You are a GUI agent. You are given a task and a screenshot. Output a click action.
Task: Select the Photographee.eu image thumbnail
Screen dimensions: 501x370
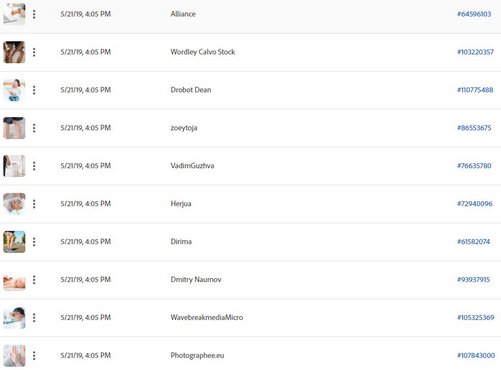point(14,356)
